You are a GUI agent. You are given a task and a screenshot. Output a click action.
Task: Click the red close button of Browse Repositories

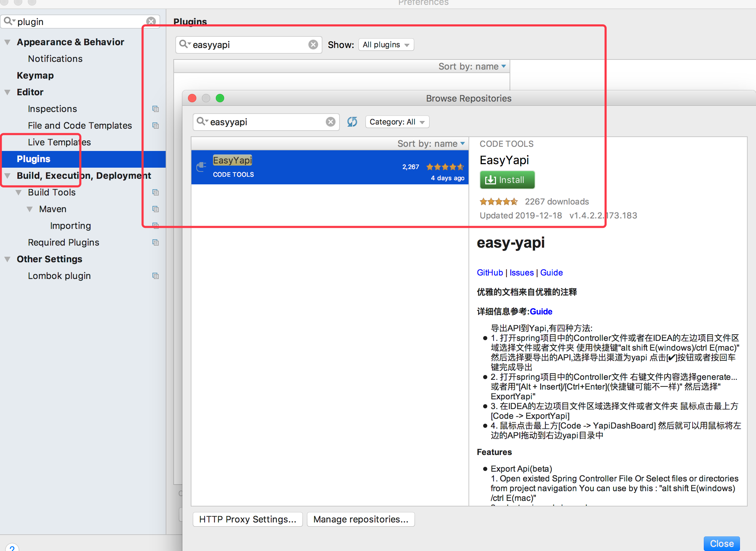click(192, 98)
